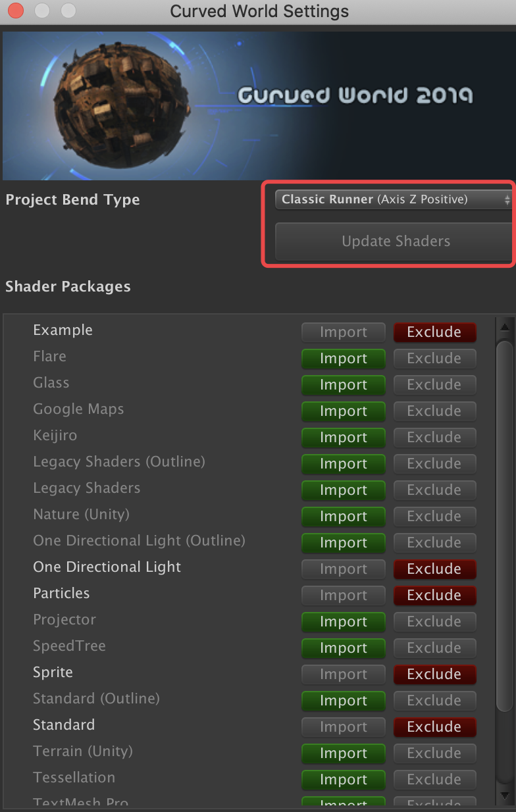Exclude the Keijiro shader package
The width and height of the screenshot is (516, 812).
(434, 437)
